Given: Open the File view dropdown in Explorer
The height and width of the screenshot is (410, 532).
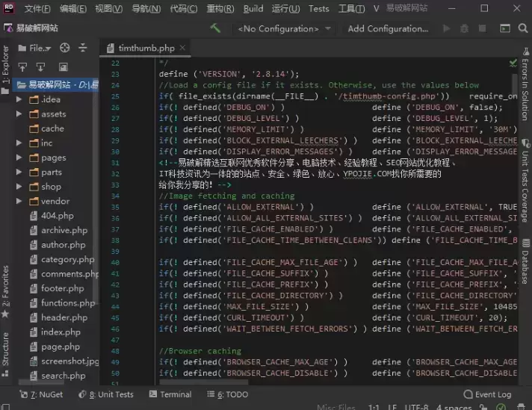Looking at the screenshot, I should click(34, 48).
